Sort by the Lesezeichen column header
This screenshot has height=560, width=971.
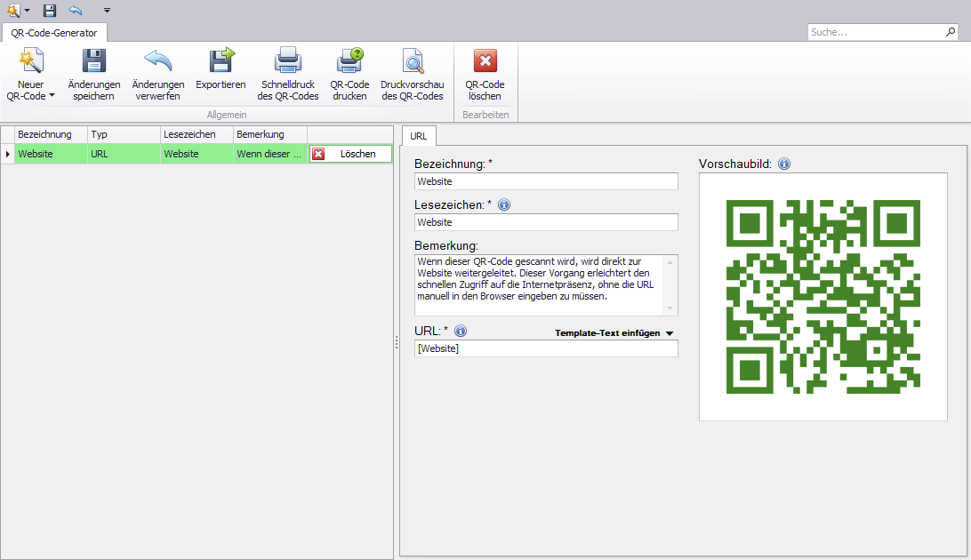197,134
